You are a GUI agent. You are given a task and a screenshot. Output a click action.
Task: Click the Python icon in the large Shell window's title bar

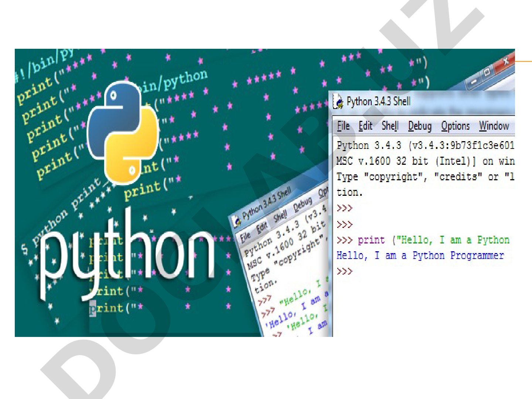coord(338,102)
